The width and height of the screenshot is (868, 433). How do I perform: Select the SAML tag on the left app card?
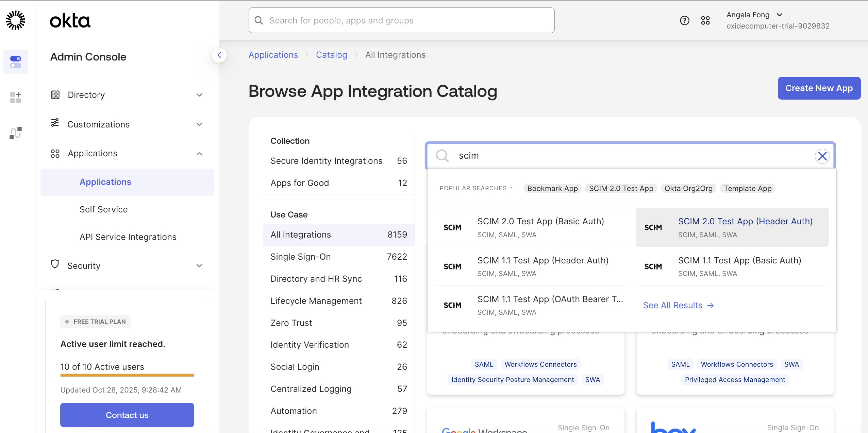point(484,364)
